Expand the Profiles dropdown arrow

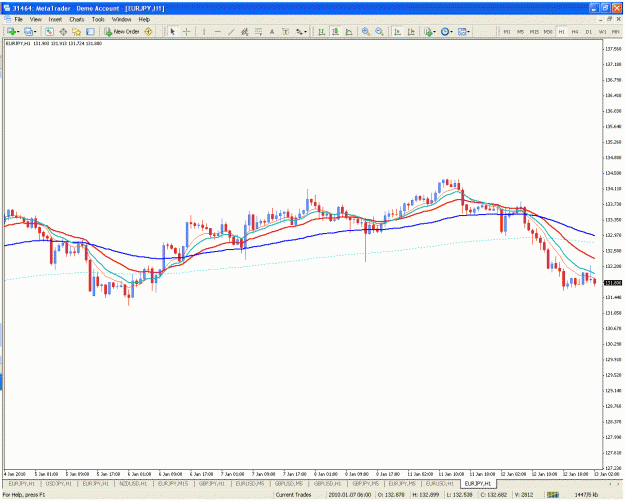[x=35, y=31]
